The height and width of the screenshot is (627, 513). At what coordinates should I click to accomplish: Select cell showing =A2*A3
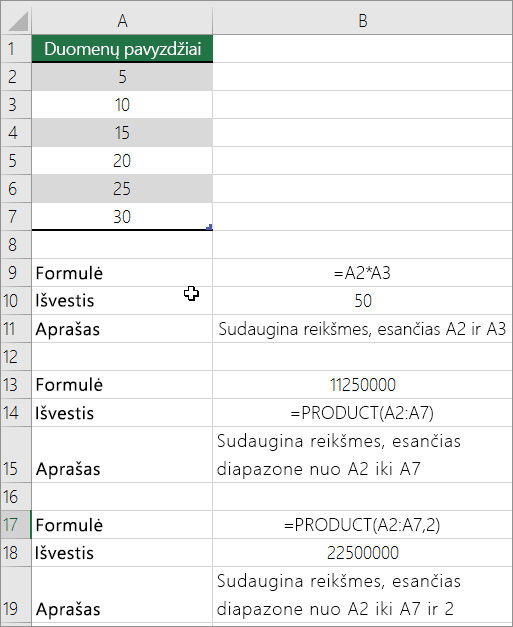363,273
